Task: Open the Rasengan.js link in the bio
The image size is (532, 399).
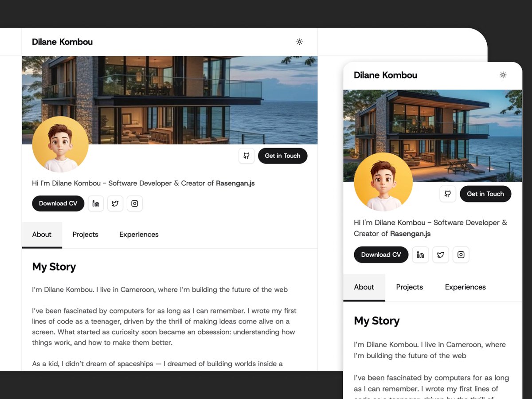Action: tap(235, 183)
